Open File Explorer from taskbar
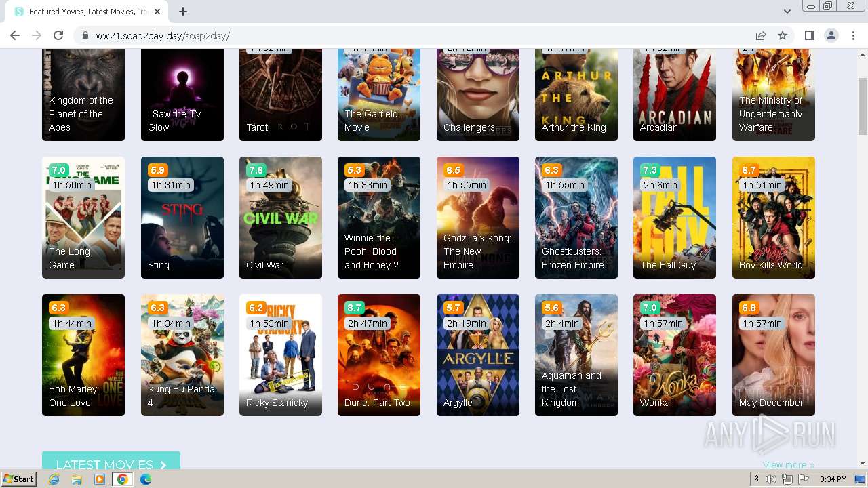The height and width of the screenshot is (488, 868). (x=77, y=479)
